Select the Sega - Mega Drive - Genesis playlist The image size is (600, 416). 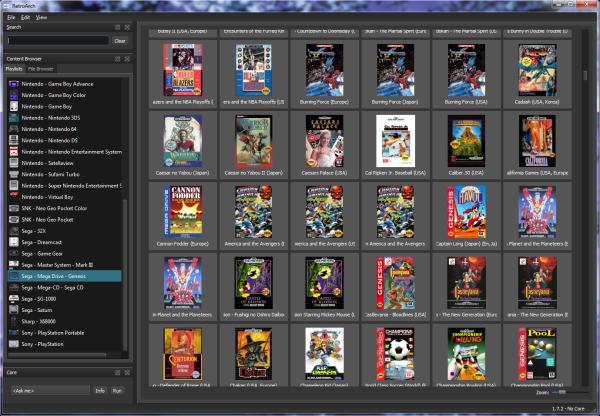[64, 276]
